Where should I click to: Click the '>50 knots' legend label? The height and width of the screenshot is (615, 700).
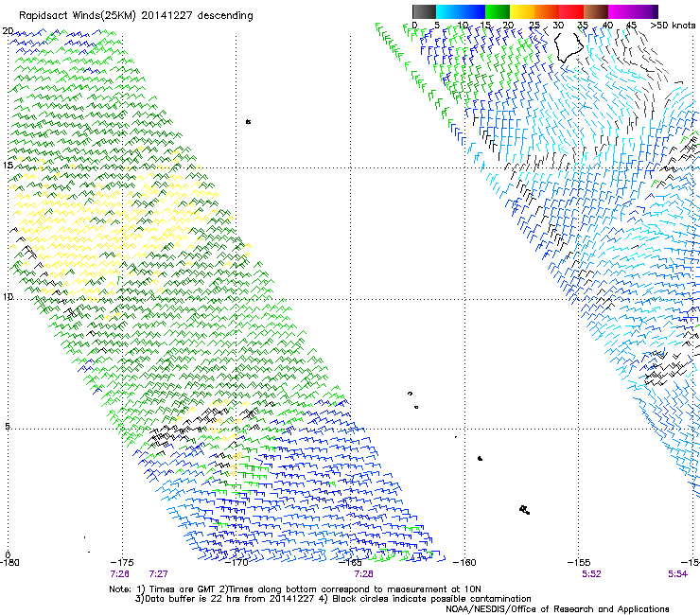673,26
